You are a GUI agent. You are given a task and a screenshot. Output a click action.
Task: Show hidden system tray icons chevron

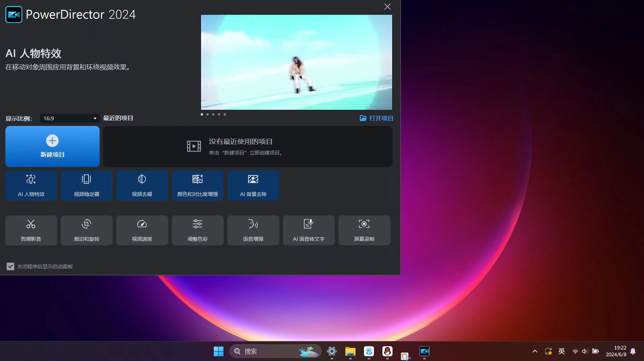click(535, 351)
